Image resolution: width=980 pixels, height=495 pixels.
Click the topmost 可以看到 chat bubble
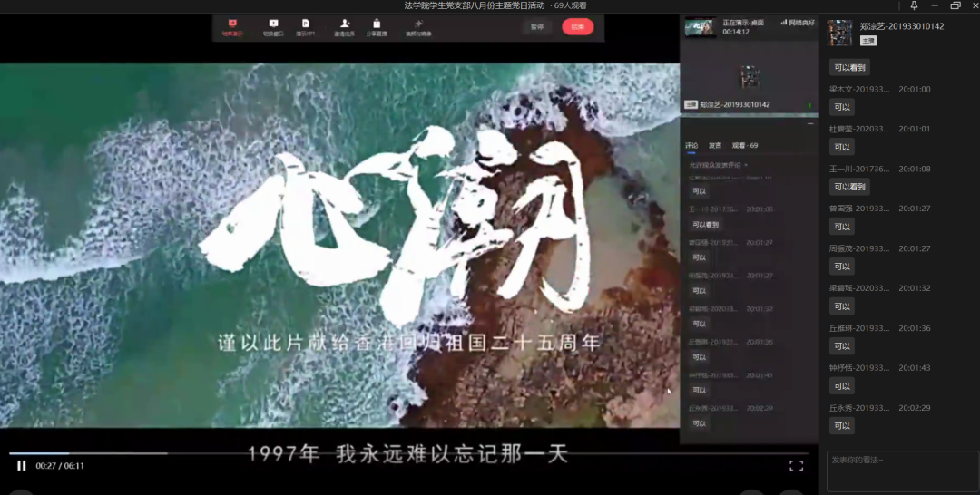click(x=849, y=67)
